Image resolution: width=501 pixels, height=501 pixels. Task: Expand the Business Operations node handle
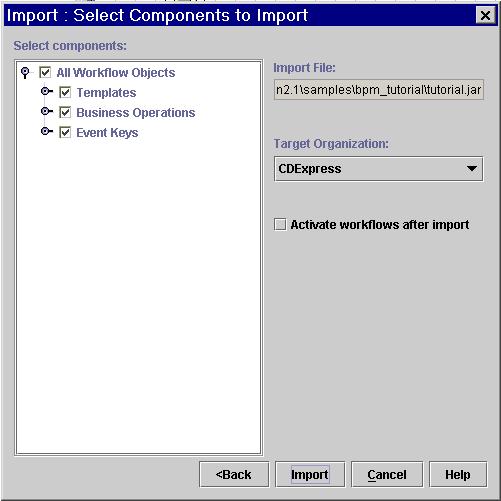[x=46, y=111]
